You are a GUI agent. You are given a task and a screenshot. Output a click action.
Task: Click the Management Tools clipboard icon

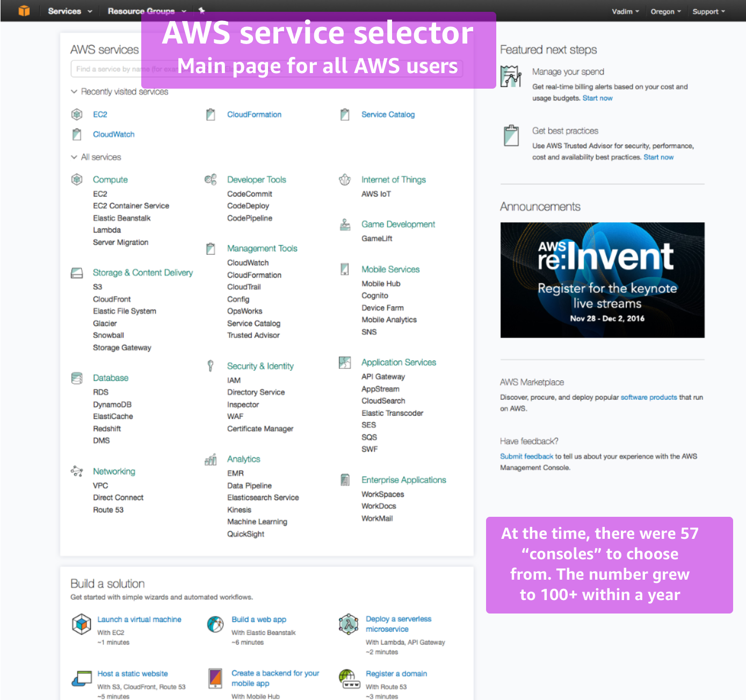coord(211,248)
